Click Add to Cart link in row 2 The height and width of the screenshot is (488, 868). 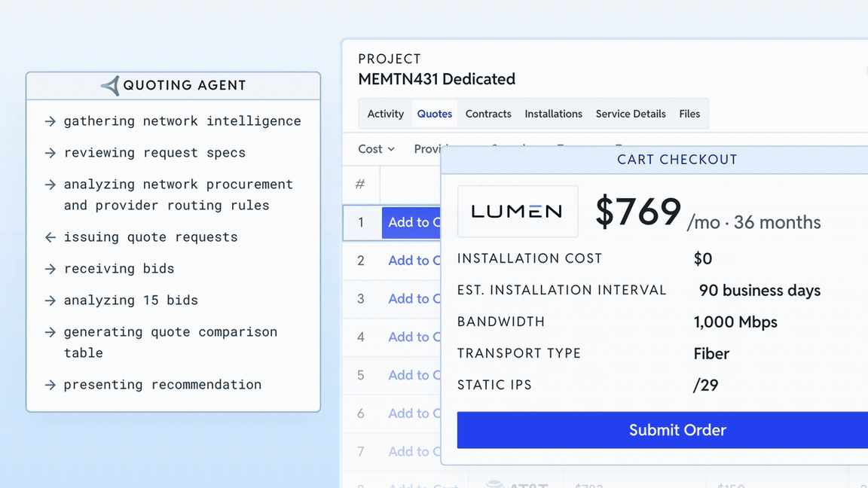[414, 261]
